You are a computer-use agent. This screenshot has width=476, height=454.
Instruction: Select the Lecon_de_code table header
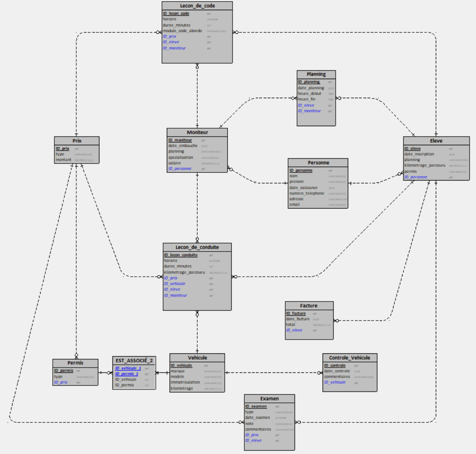pos(197,6)
